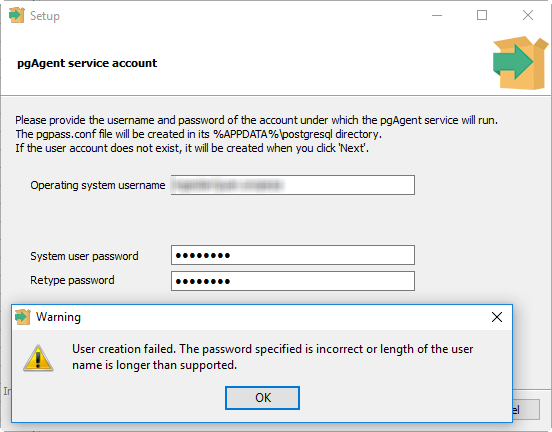Focus the Operating system username field
Screen dimensions: 552x432
coord(293,185)
